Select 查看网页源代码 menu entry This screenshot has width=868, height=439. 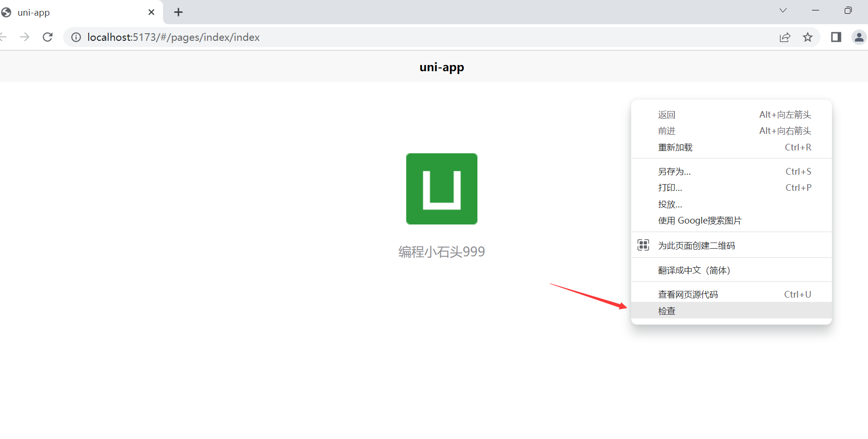[731, 295]
